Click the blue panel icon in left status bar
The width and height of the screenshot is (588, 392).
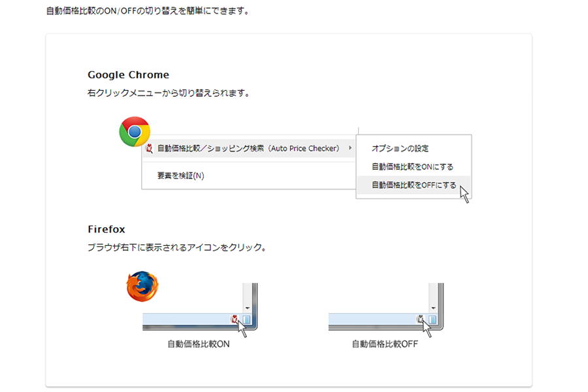point(246,319)
